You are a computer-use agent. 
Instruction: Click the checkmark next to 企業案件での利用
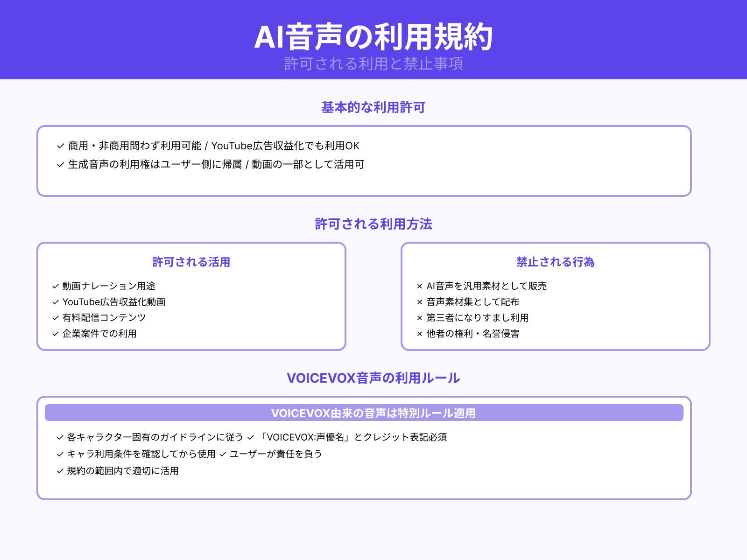[55, 334]
